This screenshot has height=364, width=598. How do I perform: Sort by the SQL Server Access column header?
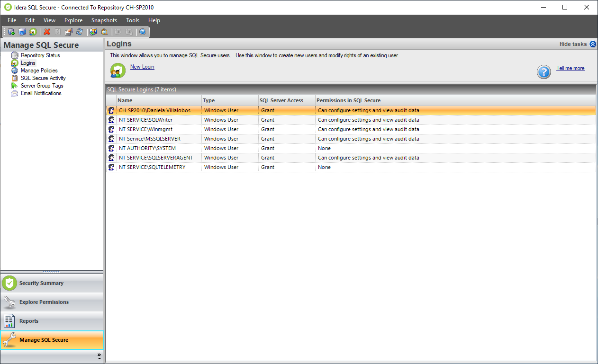point(287,100)
